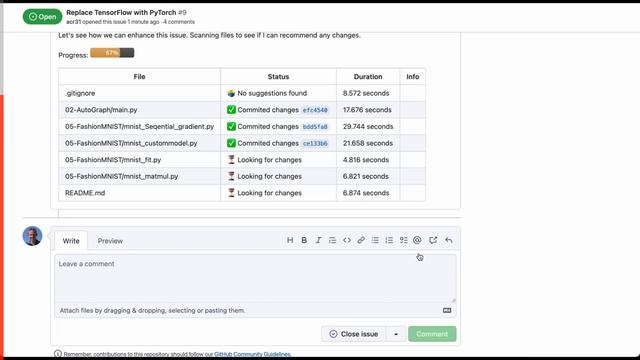Apply italic formatting in comment editor
This screenshot has height=360, width=640.
[x=318, y=240]
